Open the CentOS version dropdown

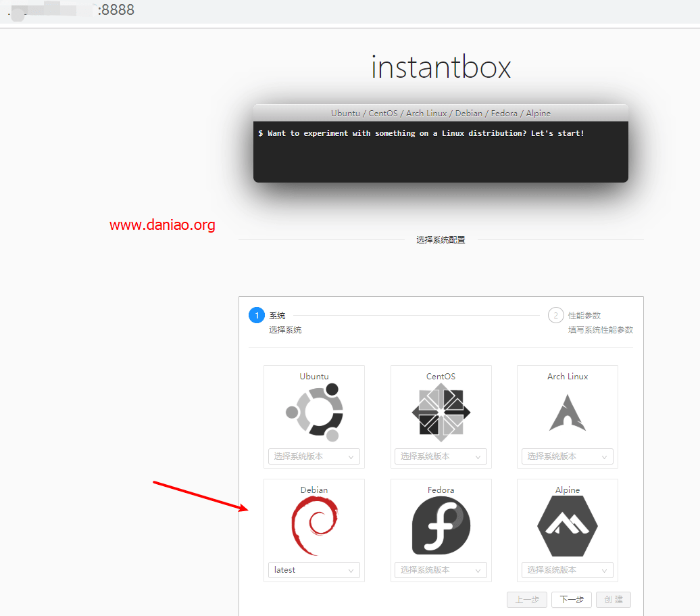click(441, 456)
